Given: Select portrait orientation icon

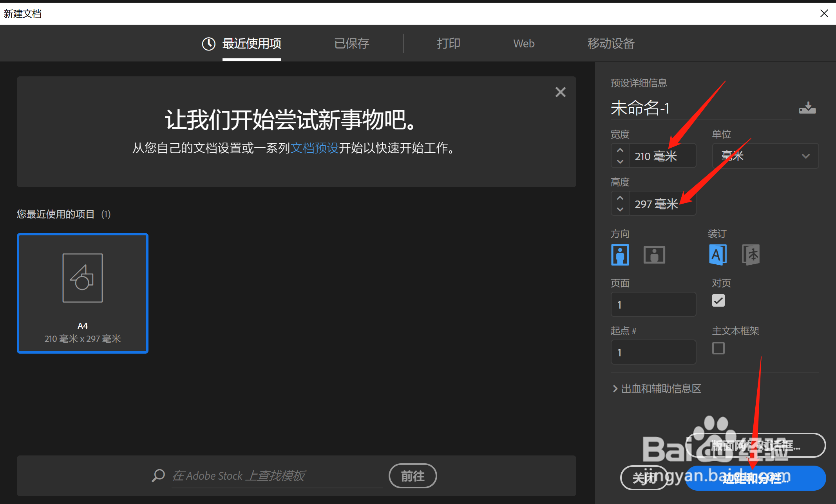Looking at the screenshot, I should (620, 255).
